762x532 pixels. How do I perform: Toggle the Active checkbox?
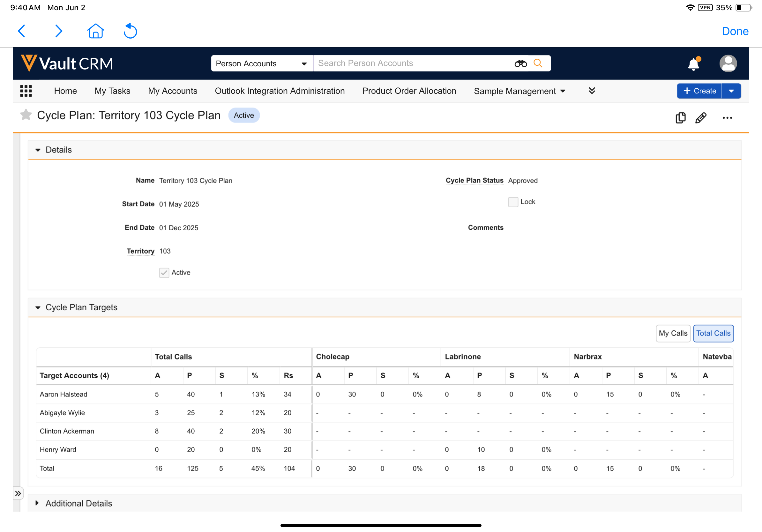click(164, 273)
